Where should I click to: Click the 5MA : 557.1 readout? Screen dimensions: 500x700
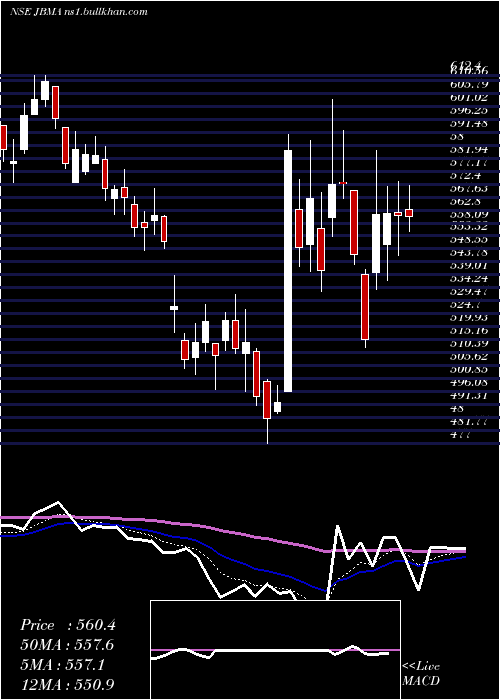pyautogui.click(x=62, y=665)
